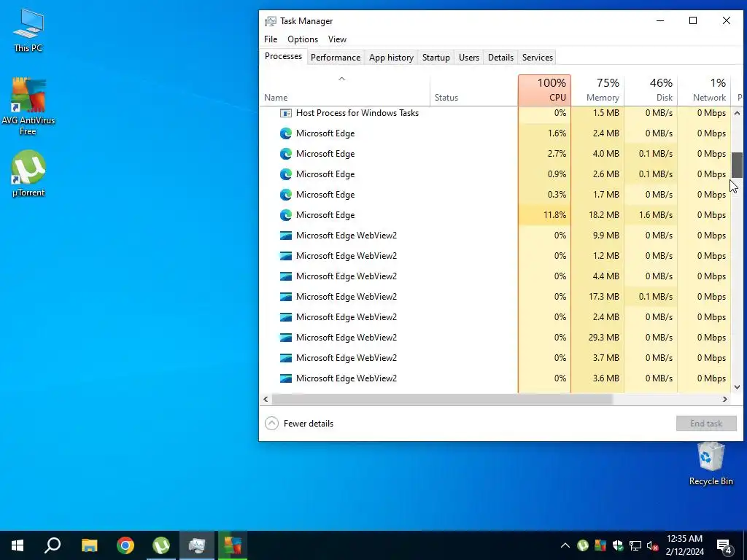Click the horizontal scrollbar thumb
The width and height of the screenshot is (747, 560).
[441, 399]
